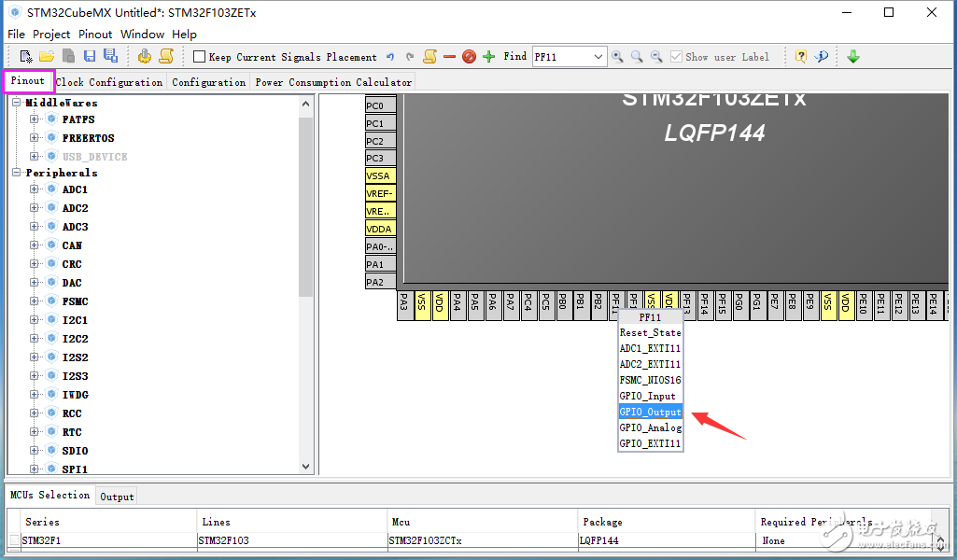Click the Save As double-floppy icon
Image resolution: width=957 pixels, height=560 pixels.
tap(110, 56)
